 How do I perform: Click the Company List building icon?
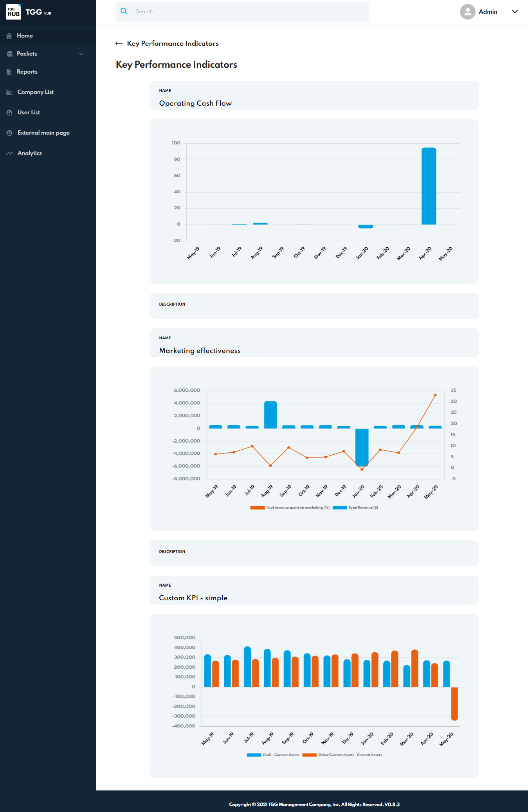point(9,92)
